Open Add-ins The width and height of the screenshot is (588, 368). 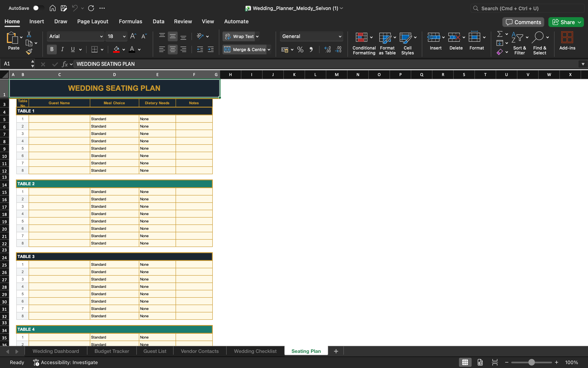pyautogui.click(x=567, y=41)
